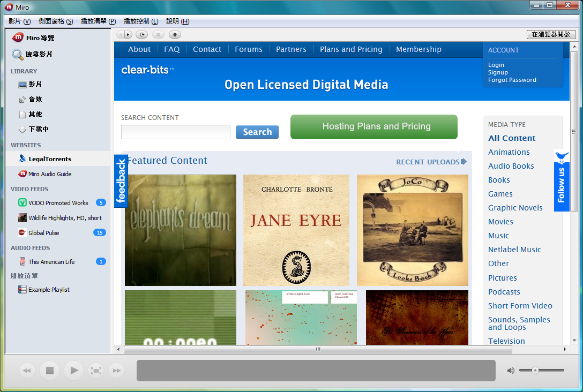The image size is (583, 392).
Task: Reload the embedded web page
Action: tap(141, 35)
